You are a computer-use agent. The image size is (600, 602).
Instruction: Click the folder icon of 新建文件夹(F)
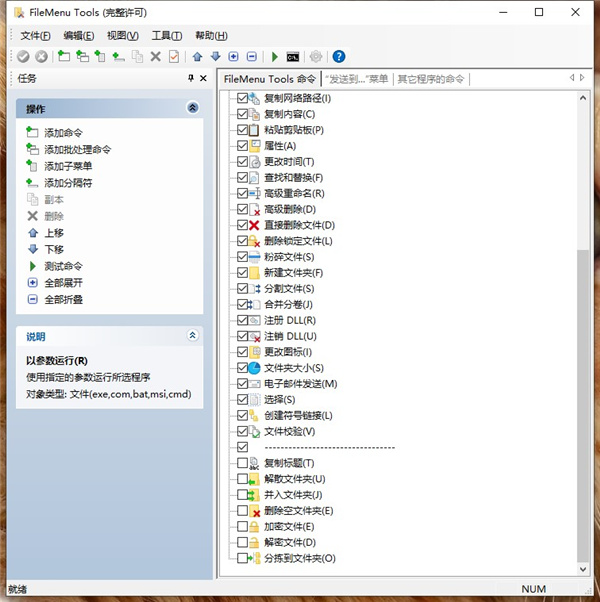point(254,273)
